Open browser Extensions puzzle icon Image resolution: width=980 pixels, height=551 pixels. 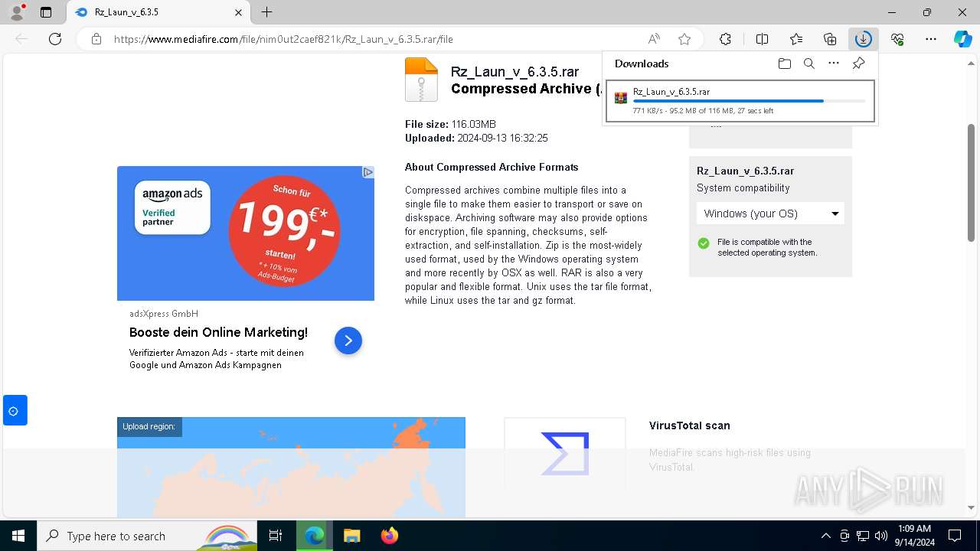pos(725,39)
